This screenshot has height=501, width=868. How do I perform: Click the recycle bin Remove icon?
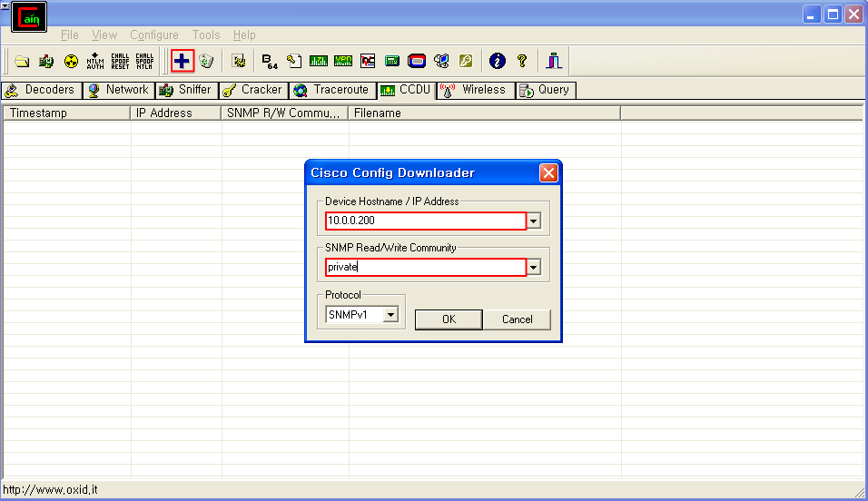(206, 61)
